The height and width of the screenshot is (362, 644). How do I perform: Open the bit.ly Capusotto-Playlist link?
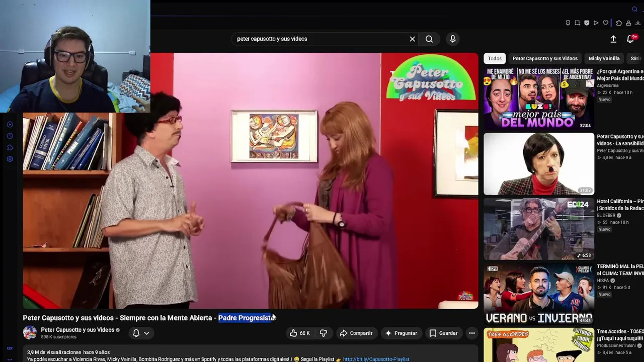[x=376, y=359]
